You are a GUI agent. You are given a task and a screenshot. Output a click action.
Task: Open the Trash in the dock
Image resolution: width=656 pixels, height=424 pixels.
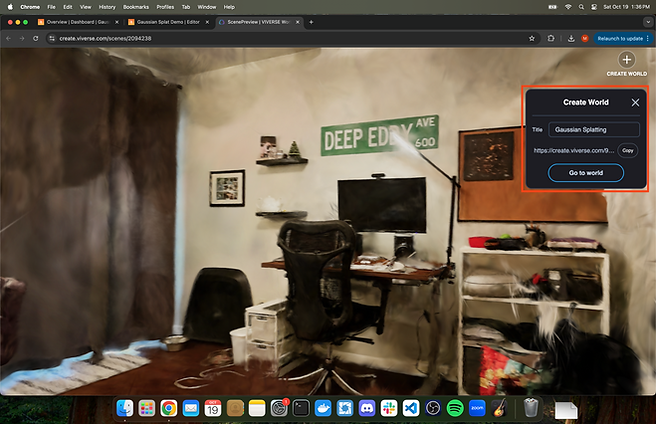(x=530, y=407)
